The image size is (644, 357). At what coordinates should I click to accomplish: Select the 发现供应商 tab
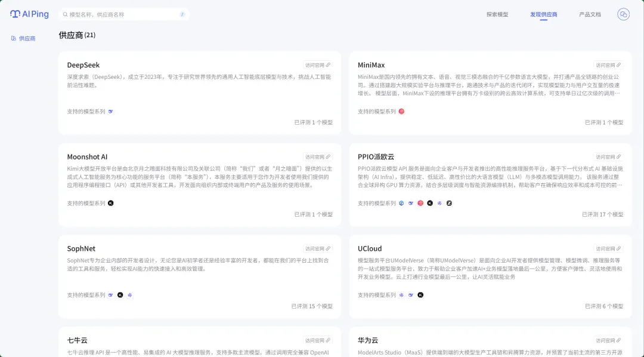click(543, 14)
